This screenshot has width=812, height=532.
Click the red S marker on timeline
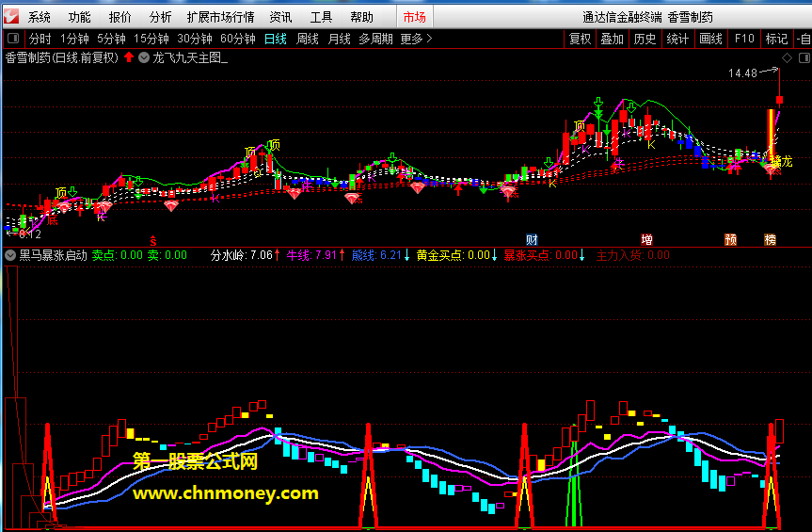152,240
